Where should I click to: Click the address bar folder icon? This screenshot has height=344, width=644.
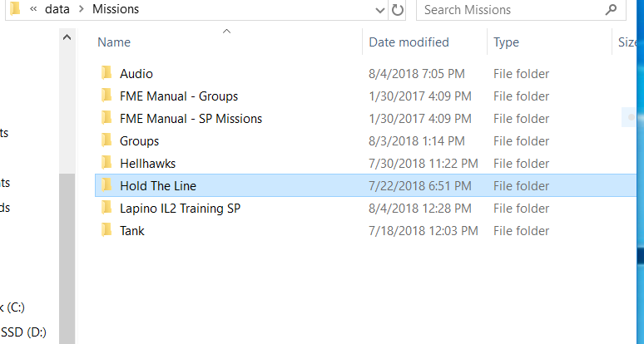(15, 8)
